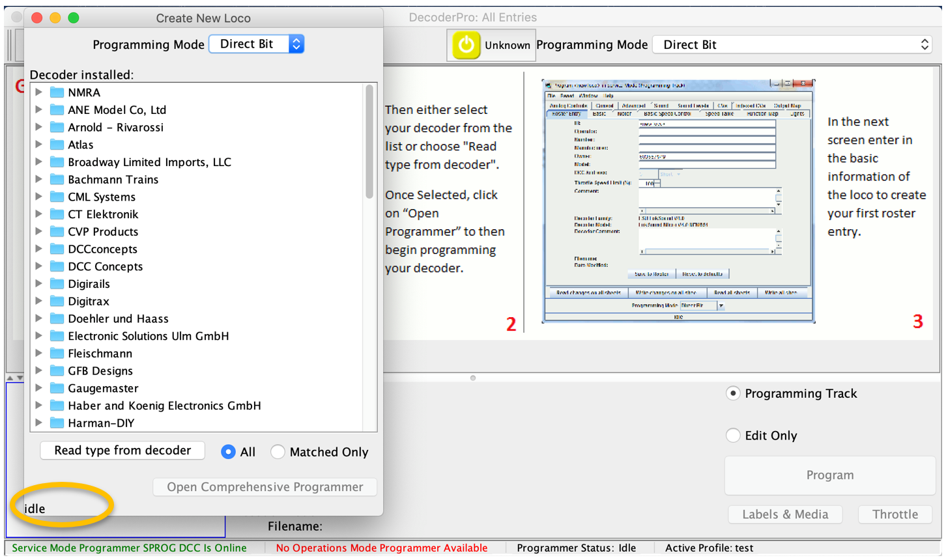Click the NMRA folder icon
946x560 pixels.
[x=57, y=92]
